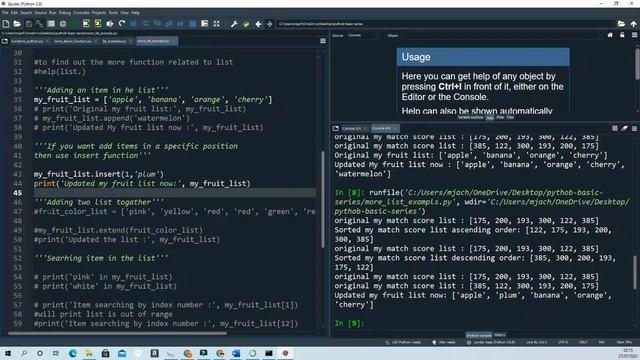The height and width of the screenshot is (360, 640).
Task: Open the Run menu
Action: coord(53,13)
